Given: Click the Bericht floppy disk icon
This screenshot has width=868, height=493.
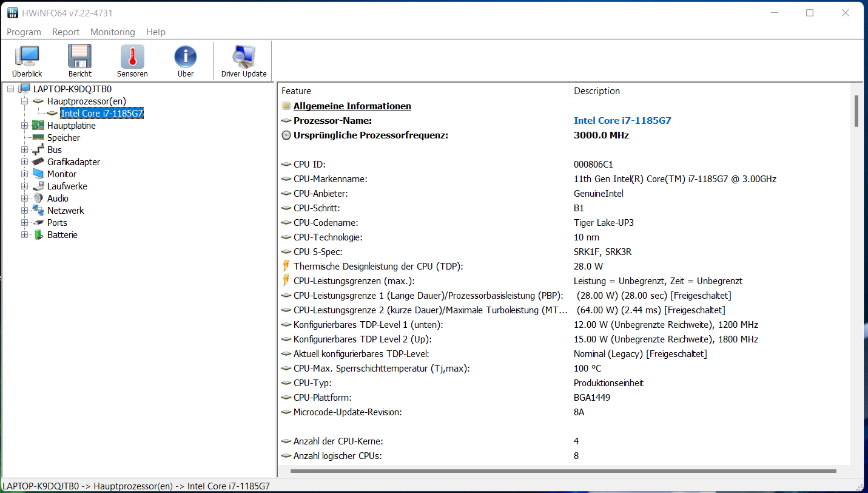Looking at the screenshot, I should click(79, 56).
